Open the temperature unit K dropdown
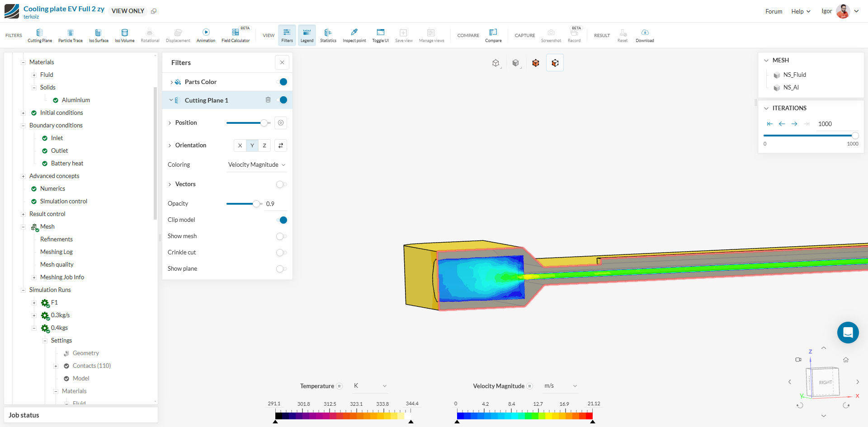 [x=370, y=386]
